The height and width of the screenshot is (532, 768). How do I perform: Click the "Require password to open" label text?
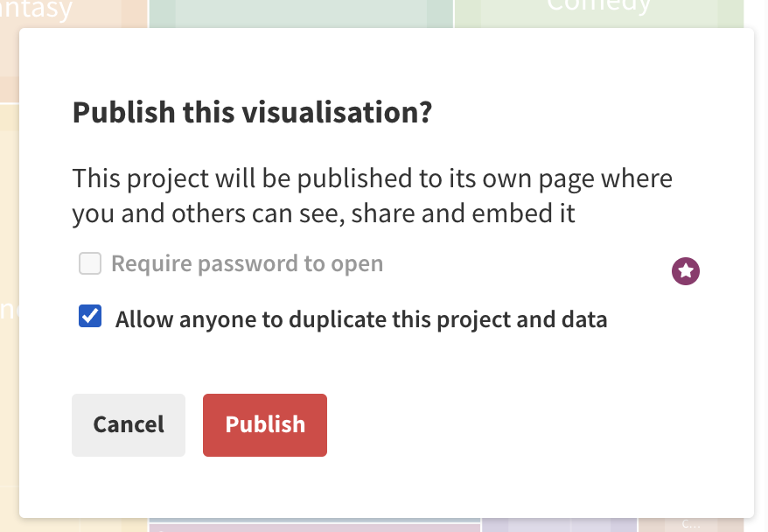pos(248,263)
